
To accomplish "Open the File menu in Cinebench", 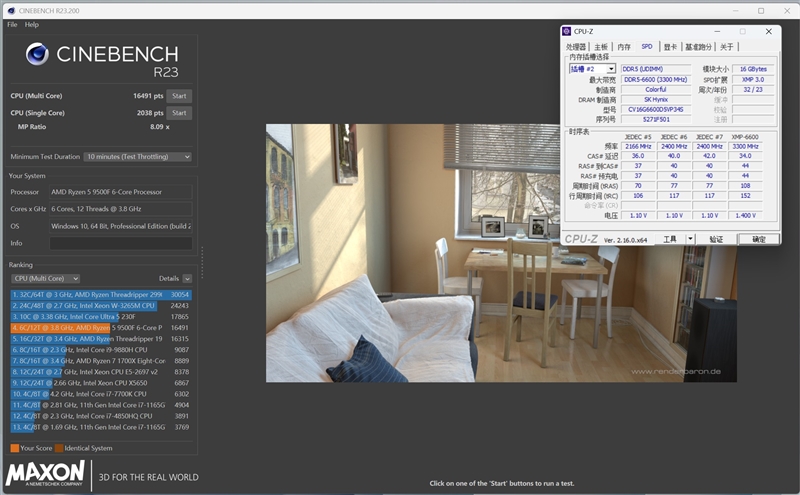I will (x=13, y=24).
